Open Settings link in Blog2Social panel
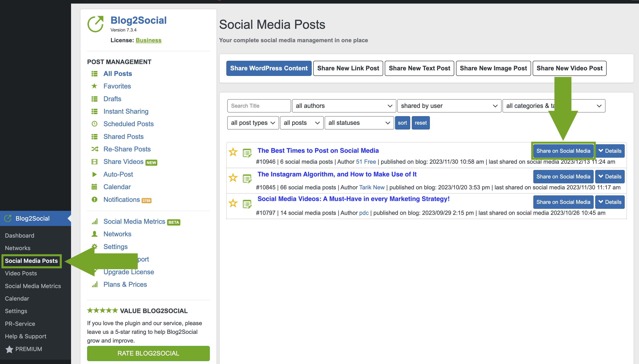Screen dimensions: 639x364 pos(115,247)
